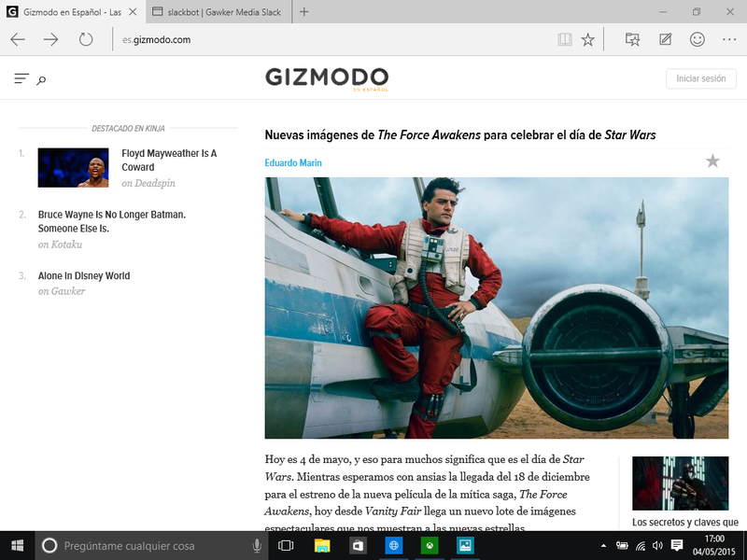Open the More actions ellipsis menu
The image size is (747, 560).
pos(729,39)
